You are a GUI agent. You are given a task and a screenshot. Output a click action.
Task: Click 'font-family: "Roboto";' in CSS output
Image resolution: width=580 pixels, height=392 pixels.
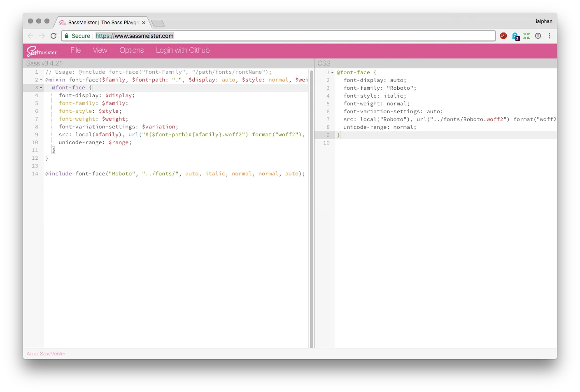380,88
